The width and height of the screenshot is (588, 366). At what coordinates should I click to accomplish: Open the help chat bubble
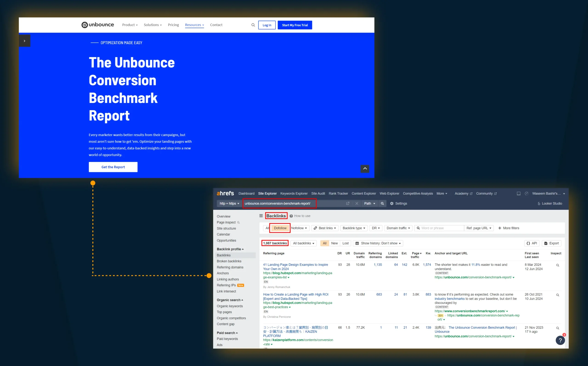click(560, 340)
